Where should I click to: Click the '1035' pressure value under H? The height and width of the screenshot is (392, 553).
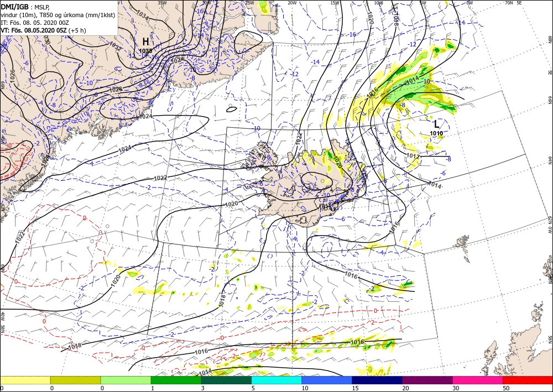pos(145,51)
